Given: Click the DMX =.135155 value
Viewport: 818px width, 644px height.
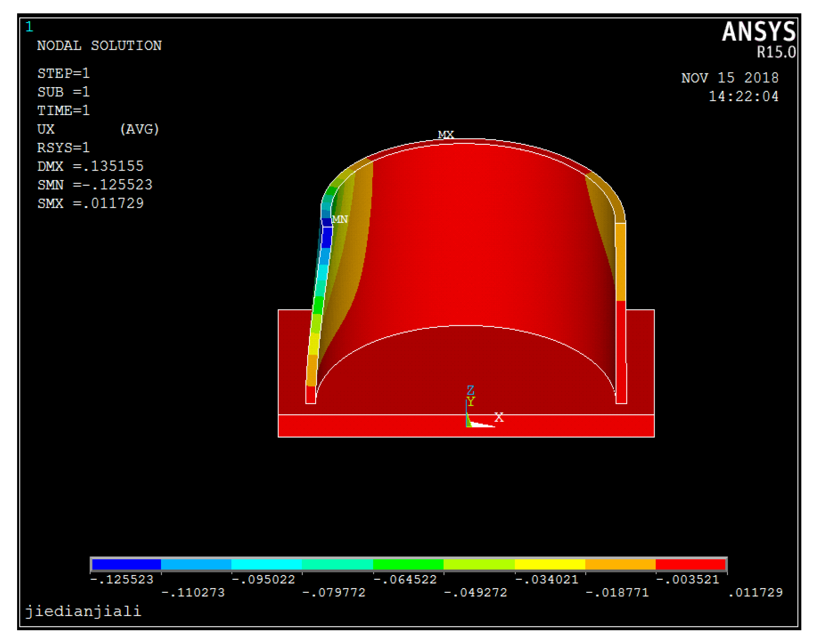Looking at the screenshot, I should click(90, 166).
